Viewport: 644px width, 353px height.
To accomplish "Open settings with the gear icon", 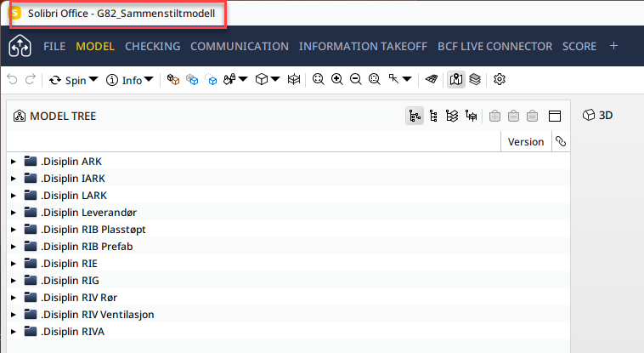I will pos(499,79).
